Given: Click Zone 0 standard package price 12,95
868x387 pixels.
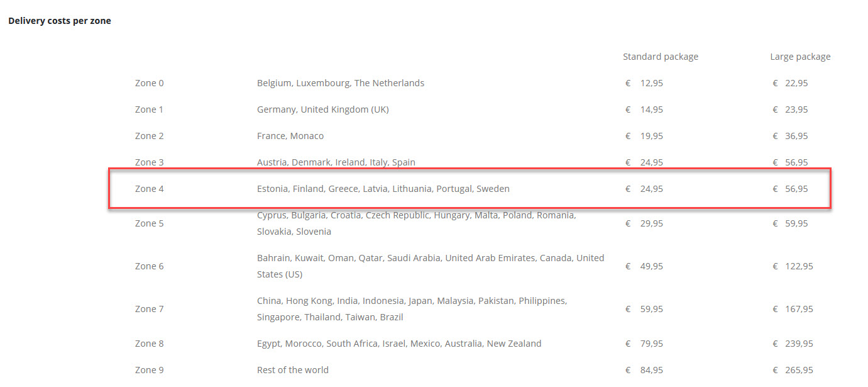Looking at the screenshot, I should tap(651, 83).
